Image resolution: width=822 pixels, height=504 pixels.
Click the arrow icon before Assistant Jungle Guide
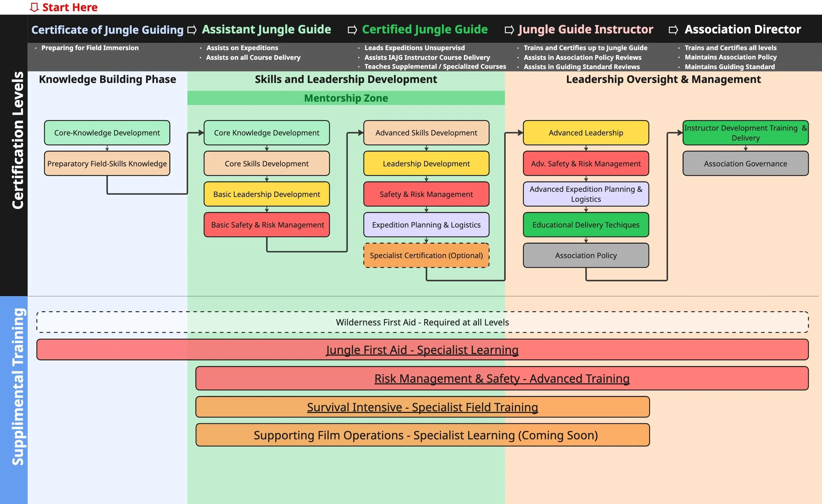point(192,30)
